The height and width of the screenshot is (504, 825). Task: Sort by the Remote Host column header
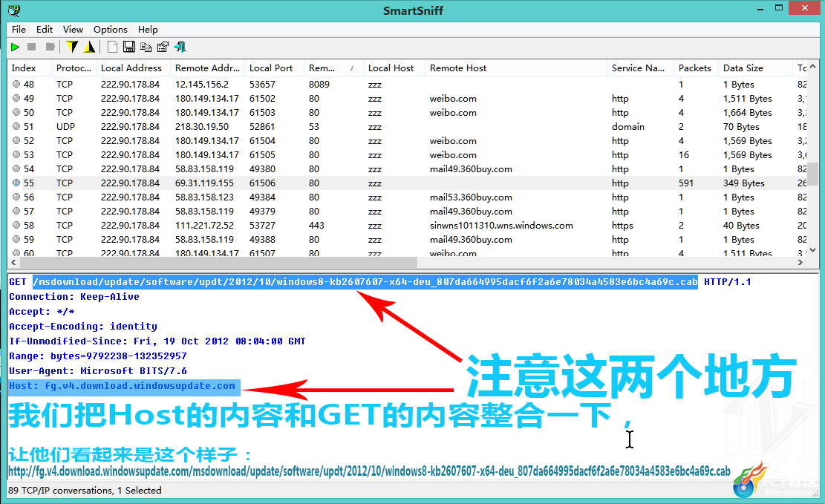click(515, 68)
